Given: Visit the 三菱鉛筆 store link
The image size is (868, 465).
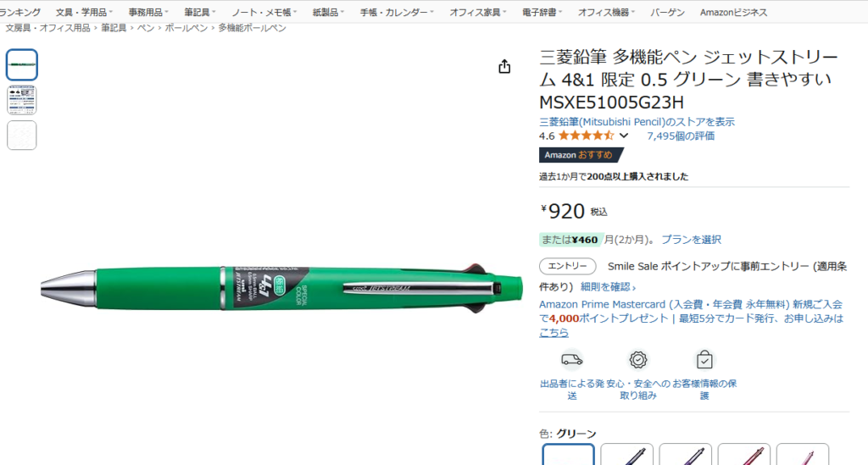Looking at the screenshot, I should tap(637, 122).
